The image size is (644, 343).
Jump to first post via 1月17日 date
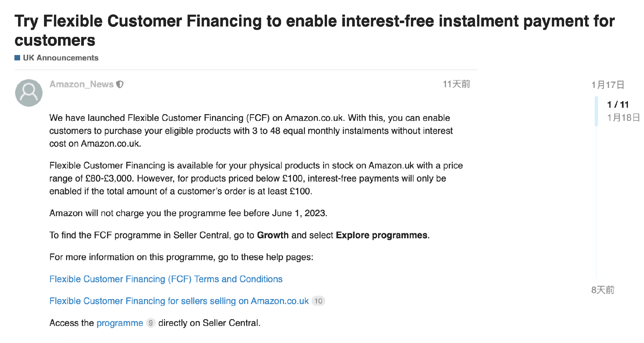pyautogui.click(x=607, y=85)
